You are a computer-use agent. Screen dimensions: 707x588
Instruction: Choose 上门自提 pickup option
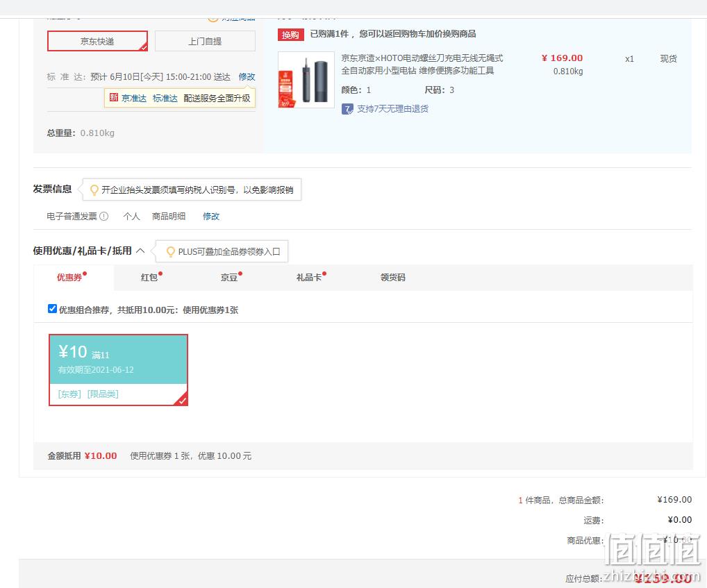coord(205,41)
